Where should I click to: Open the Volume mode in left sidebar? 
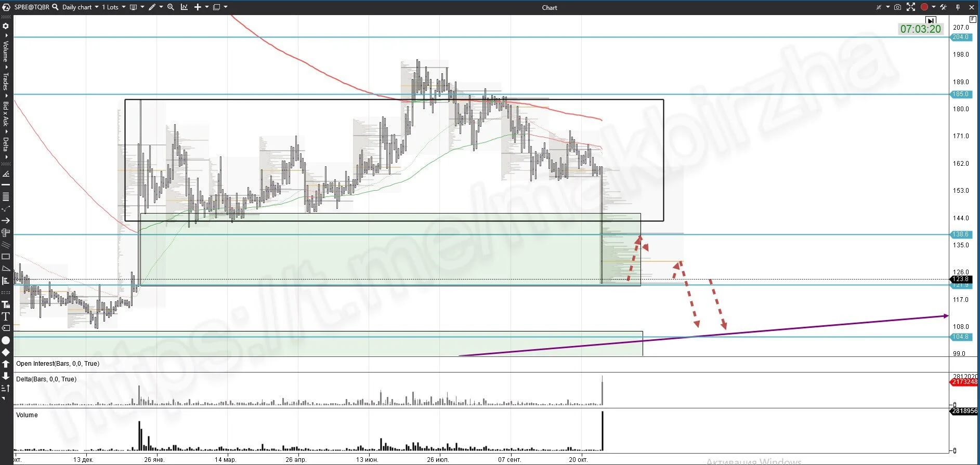coord(6,51)
